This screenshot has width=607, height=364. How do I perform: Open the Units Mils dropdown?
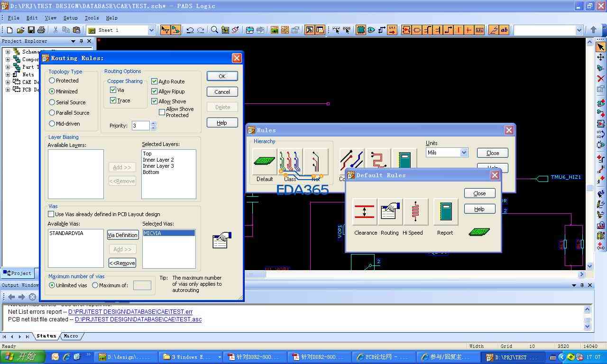(464, 153)
